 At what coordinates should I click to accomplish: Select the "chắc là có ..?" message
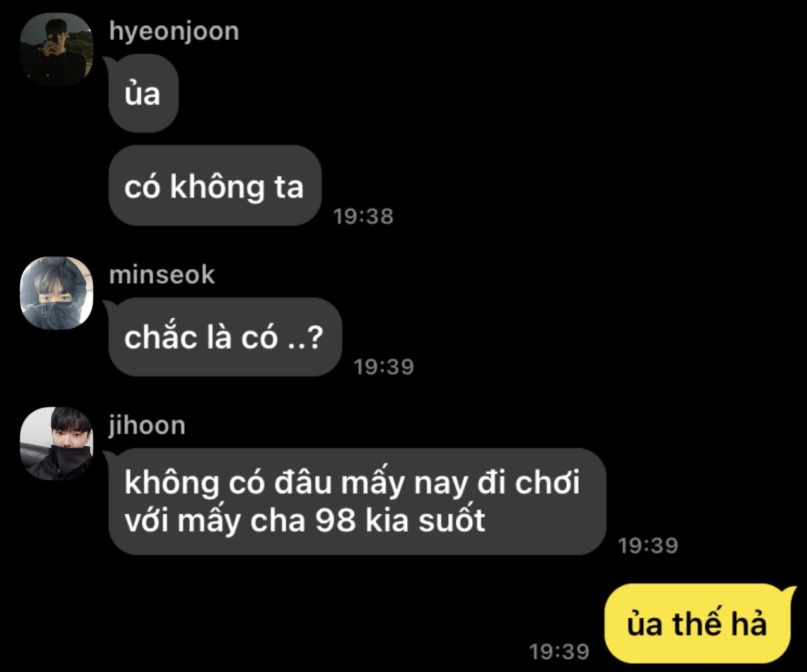pyautogui.click(x=225, y=337)
